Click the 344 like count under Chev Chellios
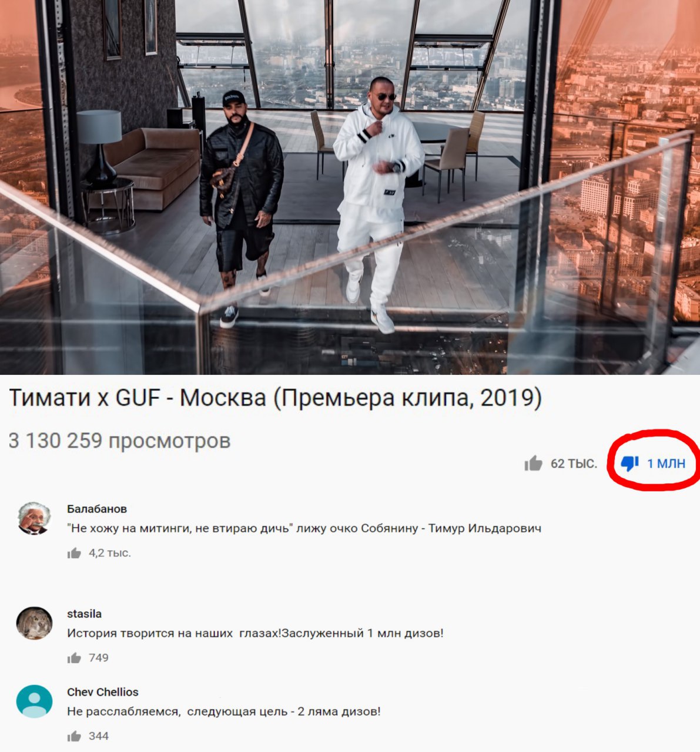Viewport: 700px width, 752px height. click(x=99, y=736)
